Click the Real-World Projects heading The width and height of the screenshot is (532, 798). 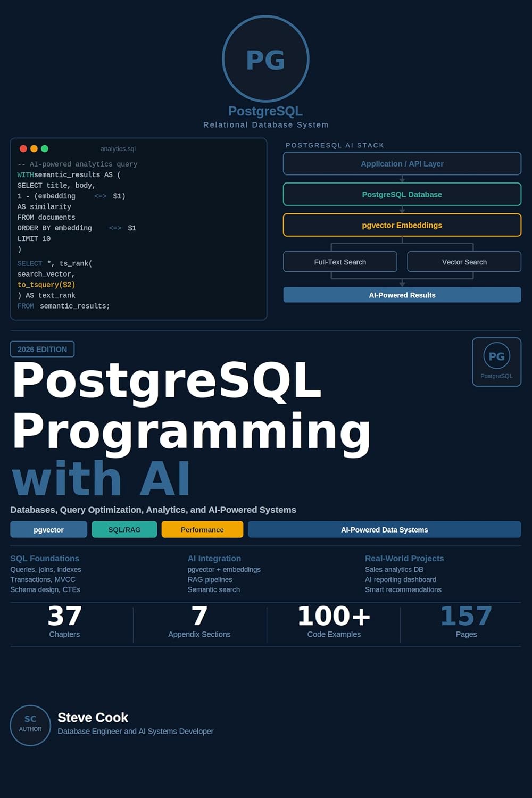404,559
